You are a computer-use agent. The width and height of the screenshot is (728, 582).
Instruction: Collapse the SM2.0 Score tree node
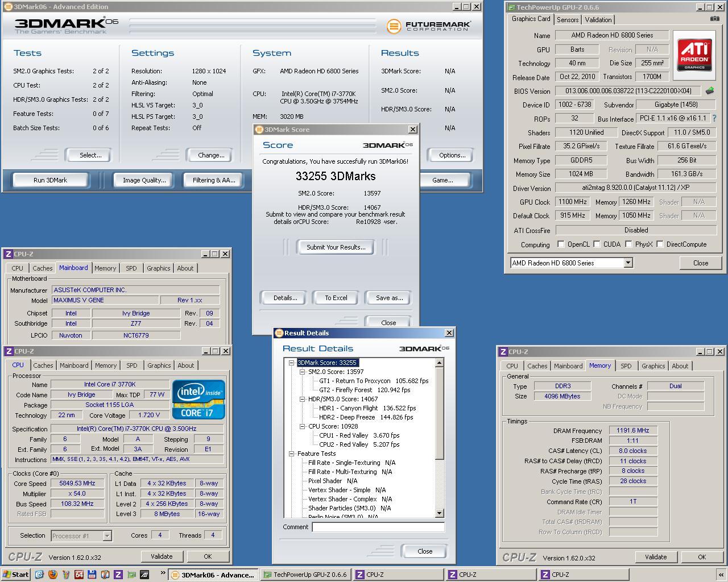point(303,372)
